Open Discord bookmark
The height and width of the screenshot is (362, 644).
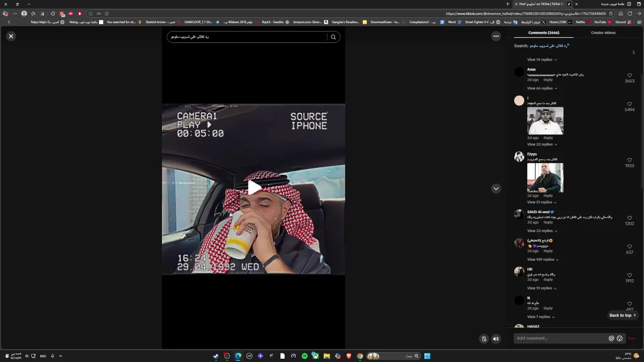pos(623,22)
